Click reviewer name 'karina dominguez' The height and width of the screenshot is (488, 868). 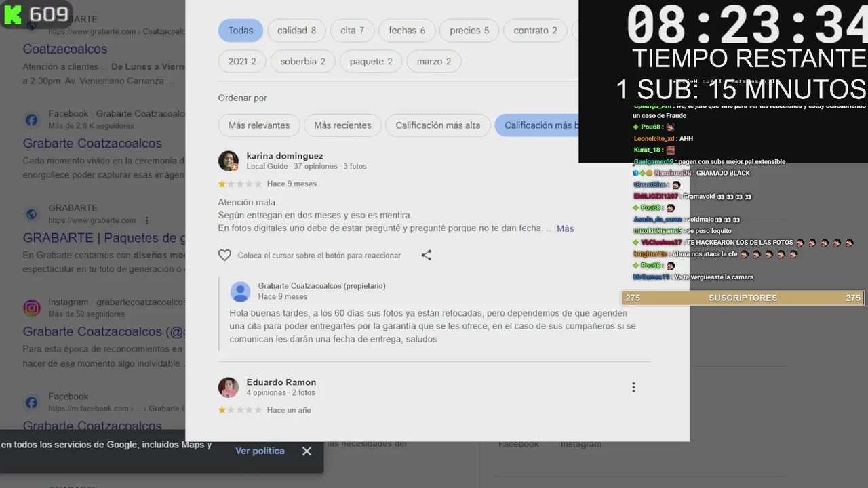point(285,156)
